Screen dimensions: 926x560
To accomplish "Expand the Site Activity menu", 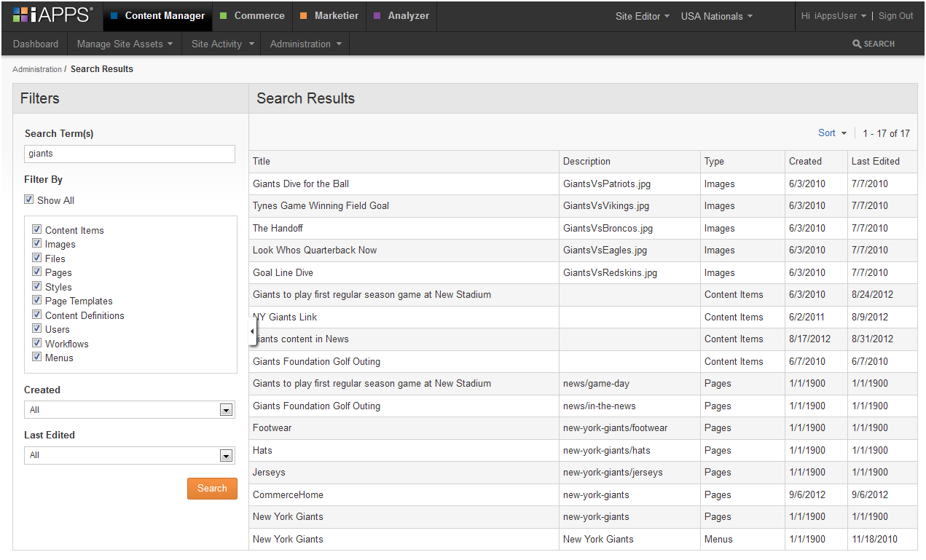I will click(x=221, y=44).
